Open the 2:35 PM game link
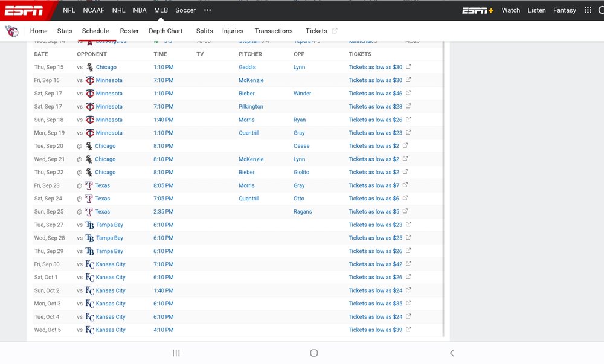 [163, 212]
